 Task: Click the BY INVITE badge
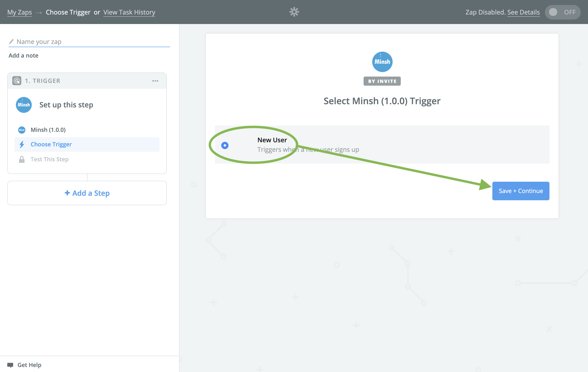click(382, 81)
